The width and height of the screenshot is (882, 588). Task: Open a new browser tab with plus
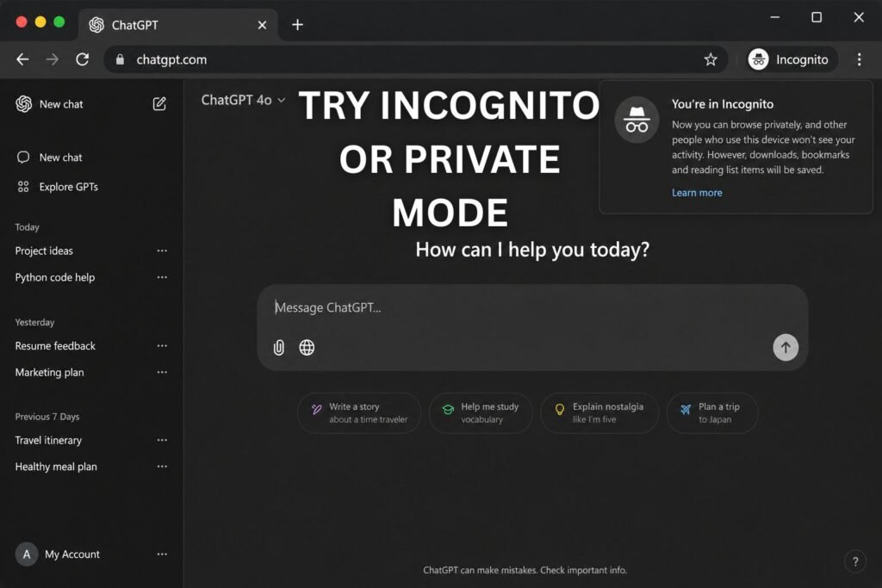click(297, 25)
